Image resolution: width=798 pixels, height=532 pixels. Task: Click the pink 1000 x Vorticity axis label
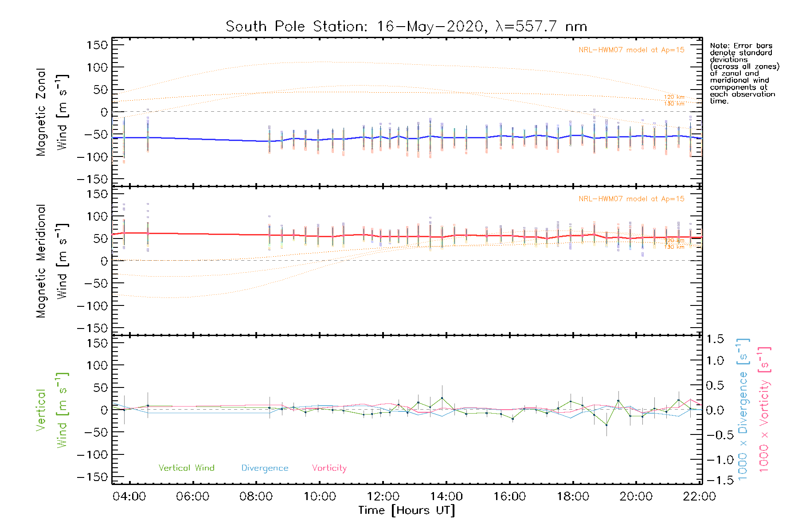point(764,410)
